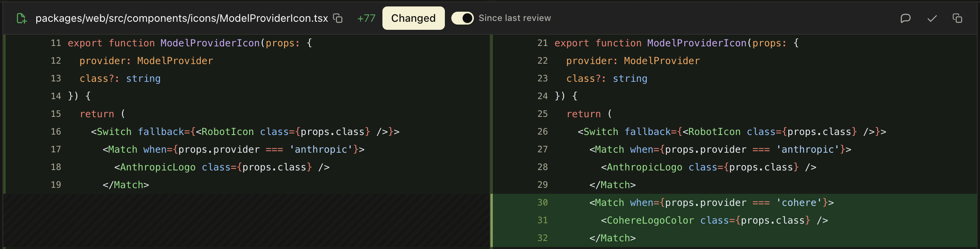980x249 pixels.
Task: Click ModelProviderIcon function name on line 21
Action: (x=697, y=43)
